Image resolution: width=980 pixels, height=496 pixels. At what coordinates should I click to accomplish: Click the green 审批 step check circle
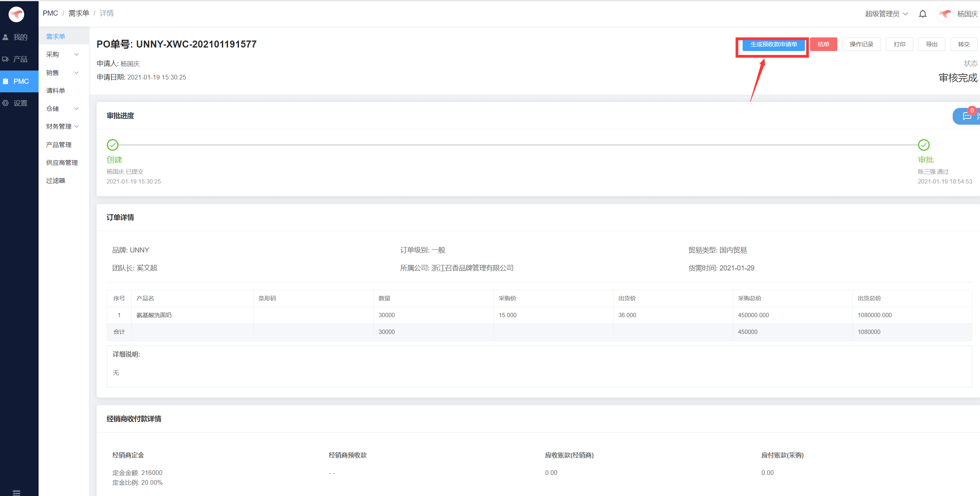pos(923,145)
